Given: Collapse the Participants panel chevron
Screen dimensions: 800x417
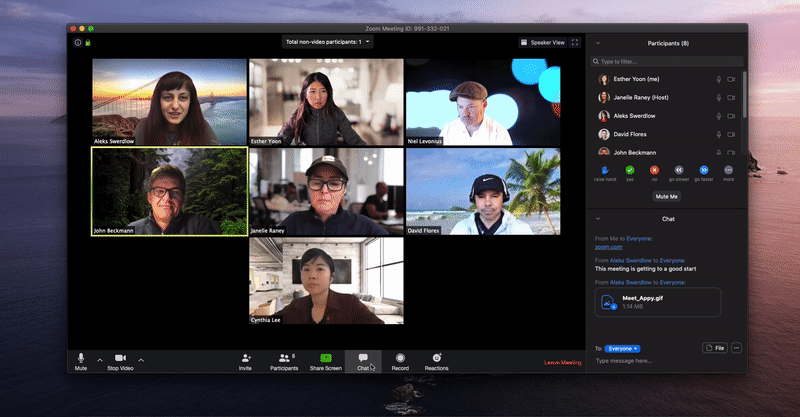Looking at the screenshot, I should 598,43.
